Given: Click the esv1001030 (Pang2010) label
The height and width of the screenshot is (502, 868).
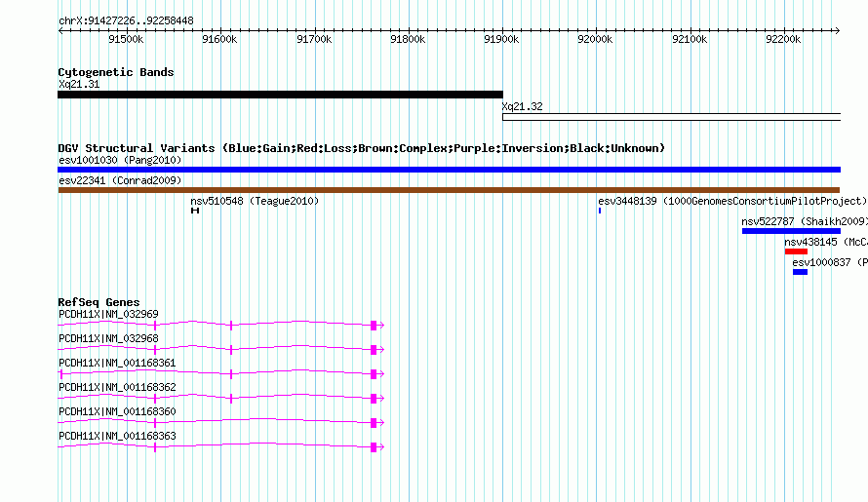Looking at the screenshot, I should point(120,161).
